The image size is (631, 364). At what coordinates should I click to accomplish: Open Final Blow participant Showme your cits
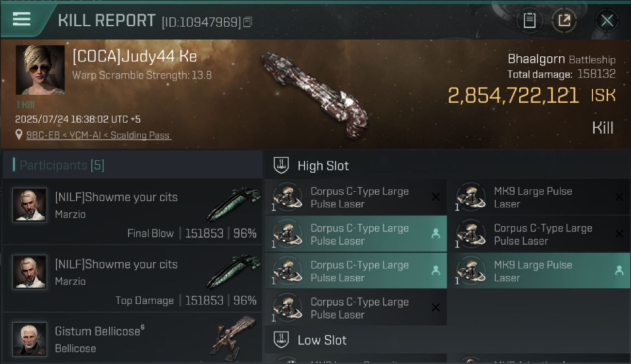pos(132,212)
